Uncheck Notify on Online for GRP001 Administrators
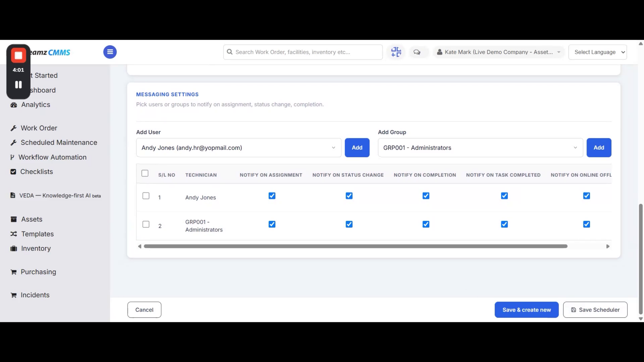644x362 pixels. pyautogui.click(x=587, y=224)
